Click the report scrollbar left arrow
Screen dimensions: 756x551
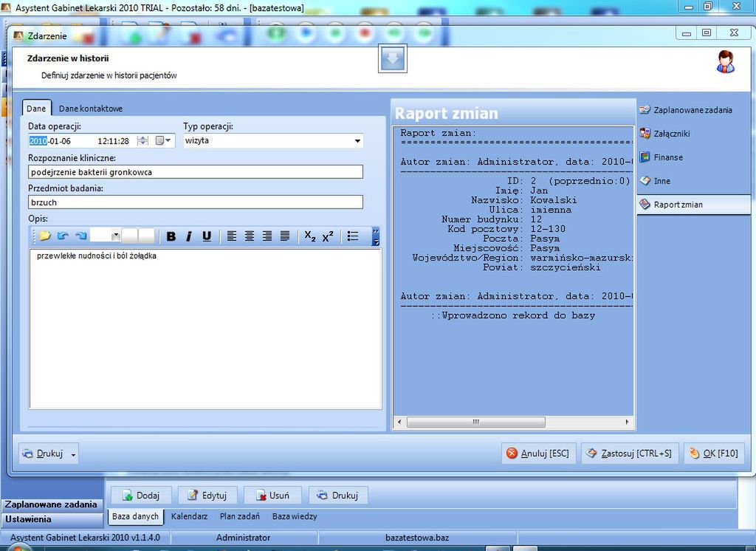[x=399, y=422]
